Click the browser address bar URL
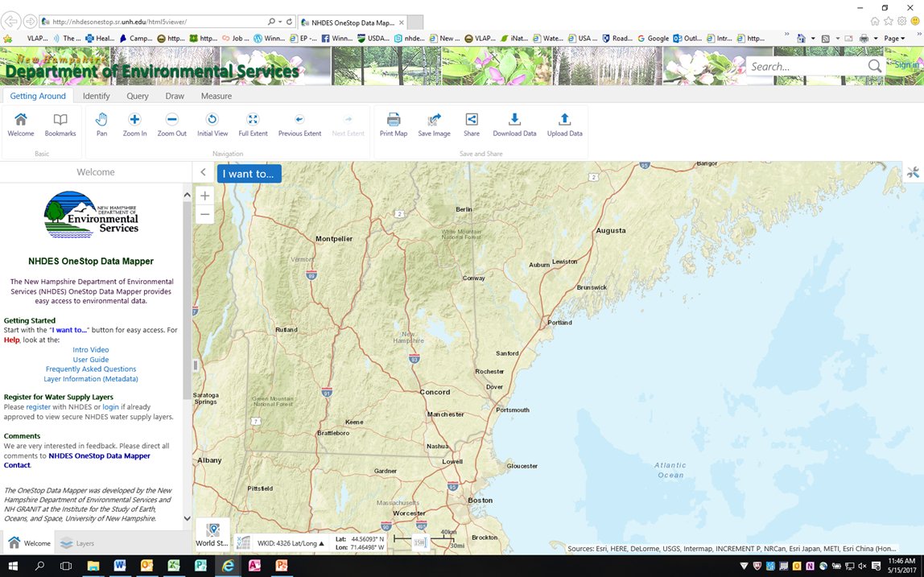 [119, 22]
